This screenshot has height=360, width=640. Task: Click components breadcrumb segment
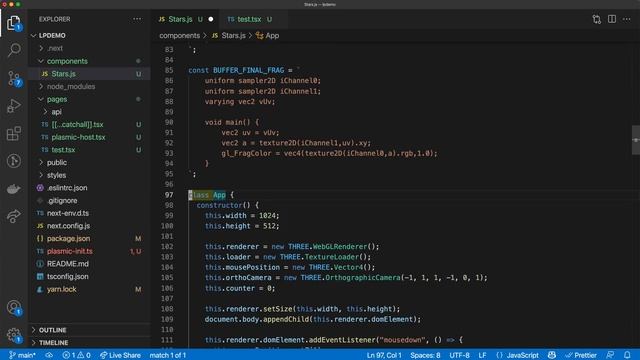(180, 36)
